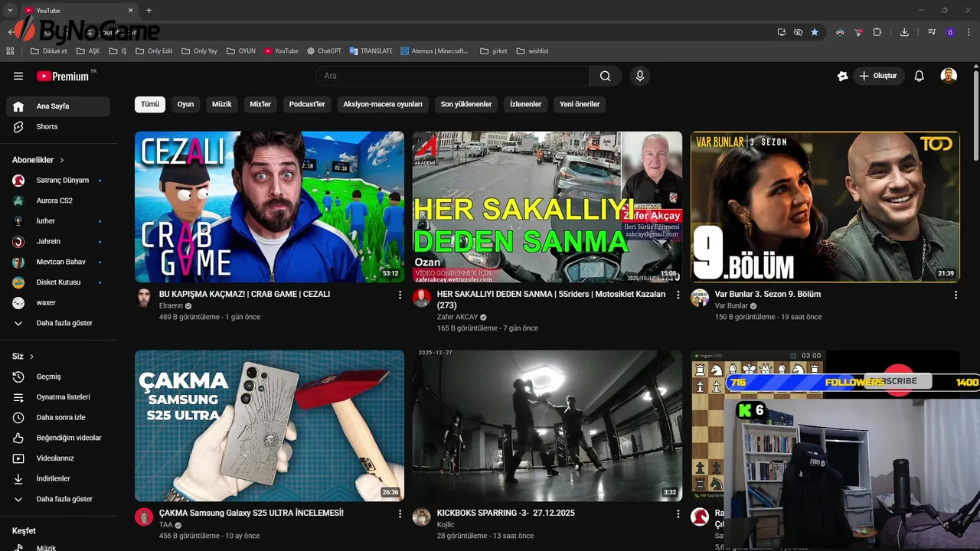Click the Var Bunlar channel avatar
Image resolution: width=980 pixels, height=551 pixels.
tap(700, 298)
